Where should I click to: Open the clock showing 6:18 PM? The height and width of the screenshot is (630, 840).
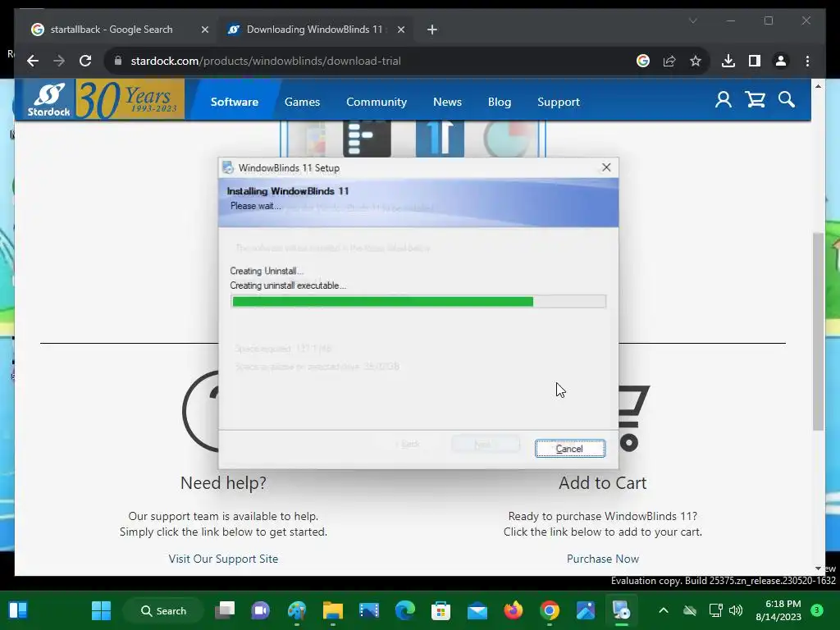coord(778,610)
